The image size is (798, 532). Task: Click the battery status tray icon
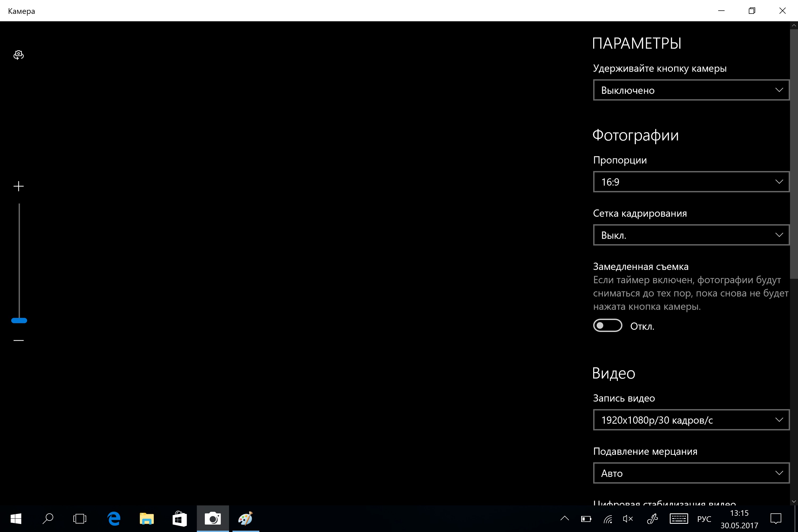pyautogui.click(x=586, y=519)
